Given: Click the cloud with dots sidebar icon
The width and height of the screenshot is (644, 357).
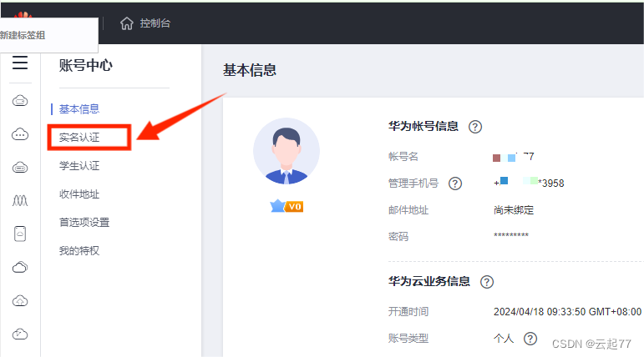Looking at the screenshot, I should coord(20,134).
